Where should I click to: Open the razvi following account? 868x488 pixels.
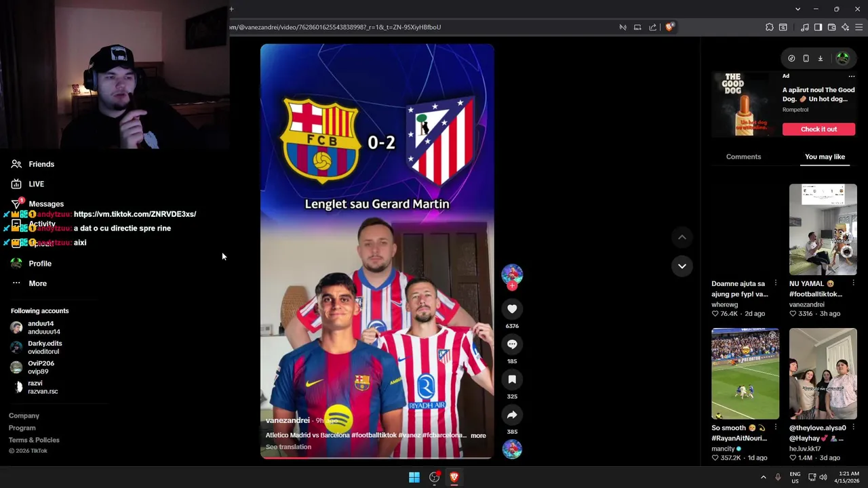point(34,387)
